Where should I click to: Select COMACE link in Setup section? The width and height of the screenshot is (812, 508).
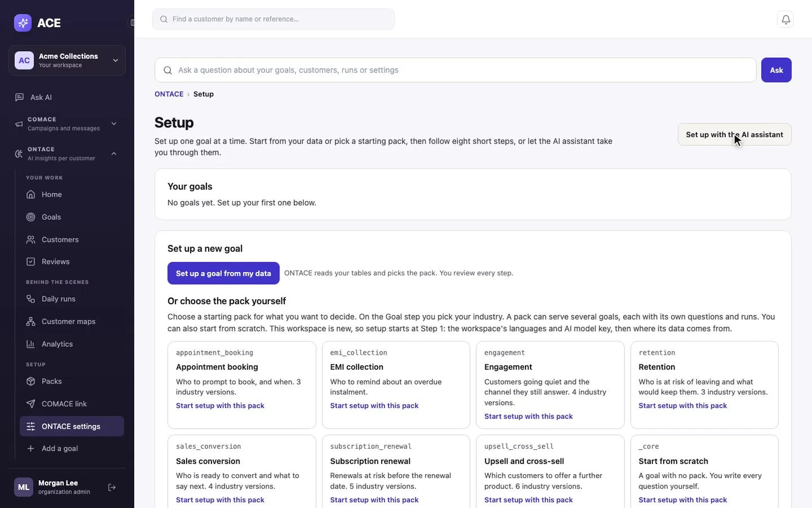pos(72,404)
